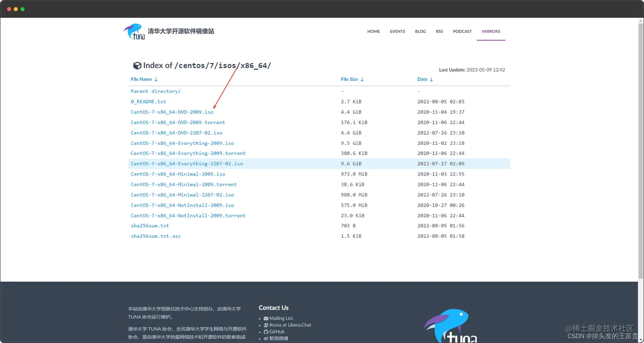Click date 2020-10-27 00:26
The width and height of the screenshot is (644, 343).
tap(440, 205)
